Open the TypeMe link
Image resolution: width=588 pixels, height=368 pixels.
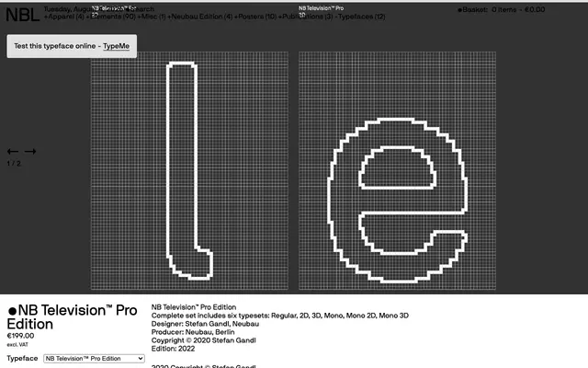117,46
